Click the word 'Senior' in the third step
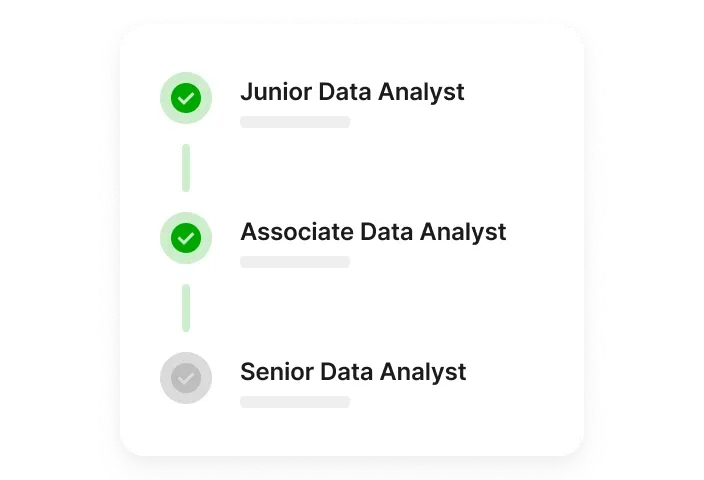Viewport: 704px width, 480px height. [276, 372]
